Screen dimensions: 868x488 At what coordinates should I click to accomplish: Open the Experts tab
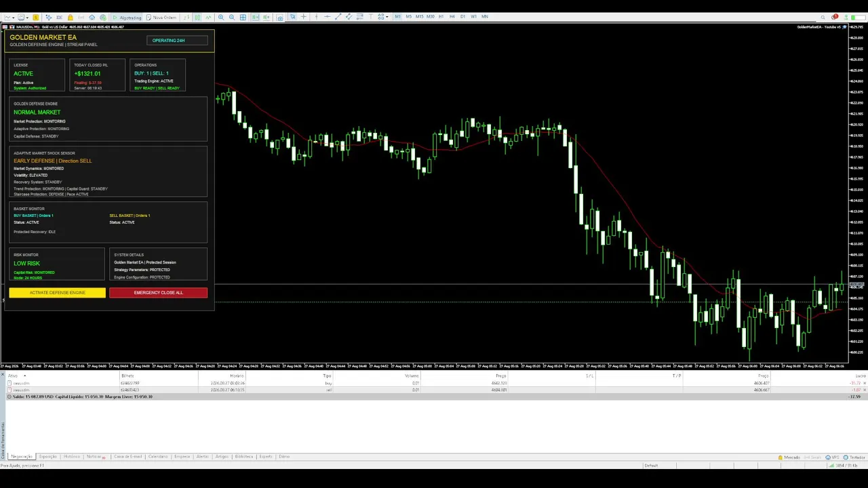(265, 457)
